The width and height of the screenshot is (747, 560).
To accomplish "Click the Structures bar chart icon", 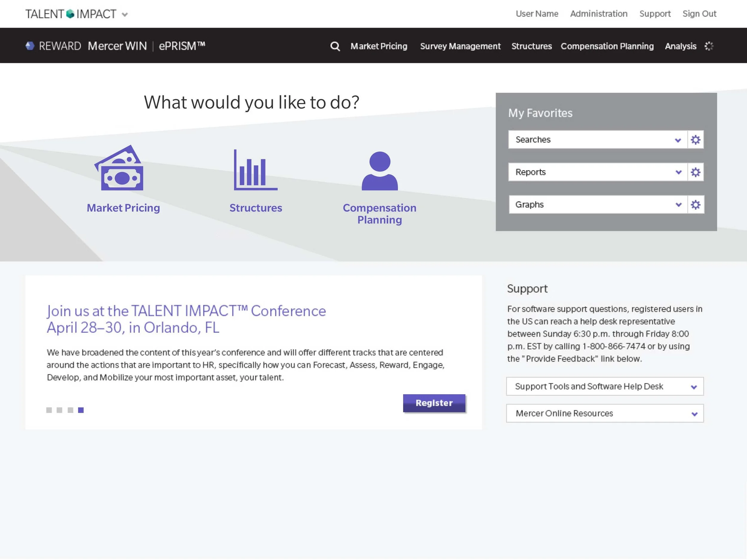I will tap(256, 170).
